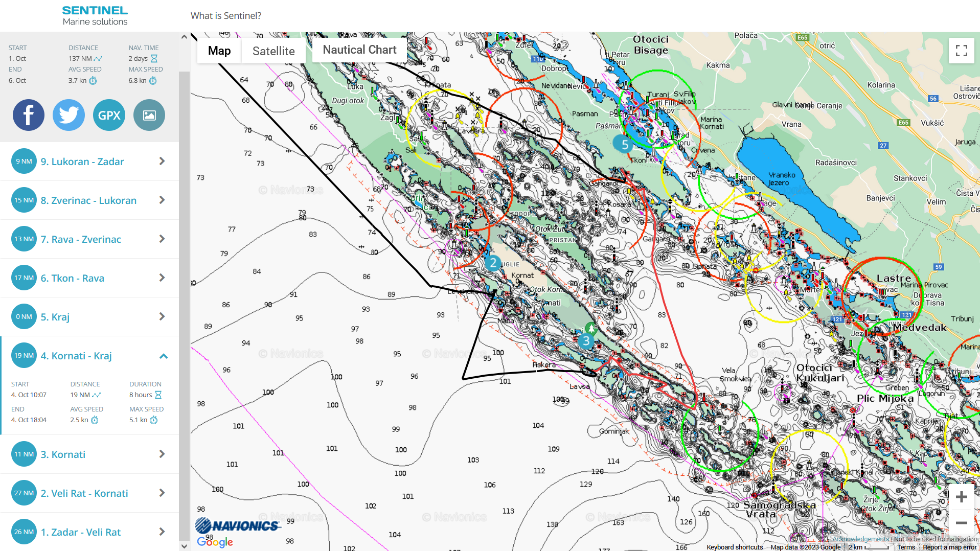Share trip on Facebook icon
The width and height of the screenshot is (980, 551).
point(29,115)
